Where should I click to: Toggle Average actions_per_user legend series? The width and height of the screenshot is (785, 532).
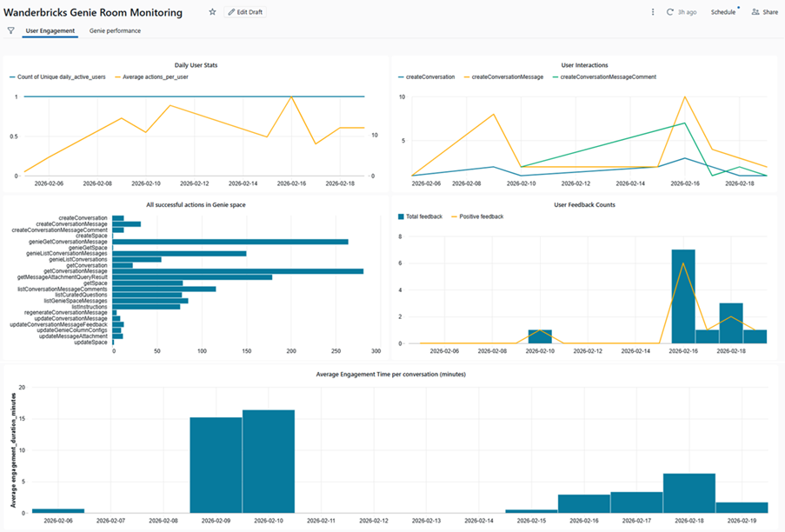point(151,77)
